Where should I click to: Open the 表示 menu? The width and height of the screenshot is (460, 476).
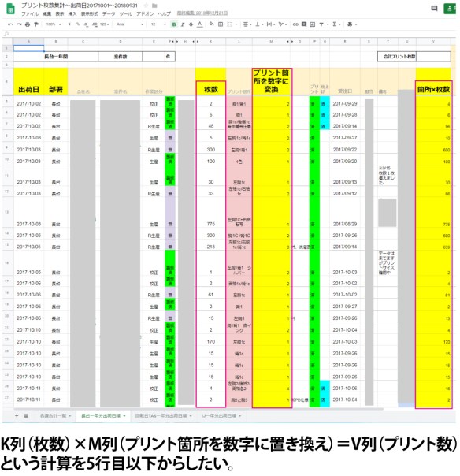click(x=60, y=13)
